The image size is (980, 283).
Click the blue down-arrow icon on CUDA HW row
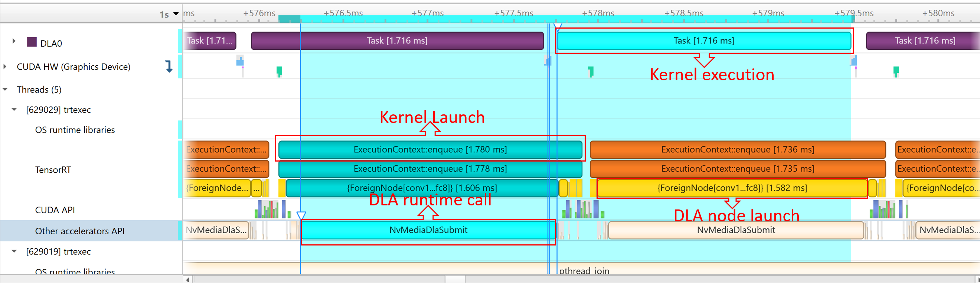[169, 66]
